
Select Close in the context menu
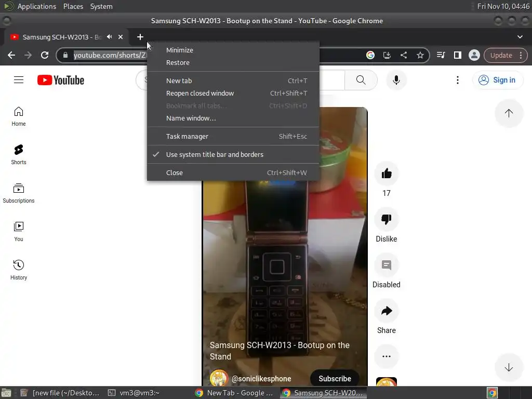[233, 172]
